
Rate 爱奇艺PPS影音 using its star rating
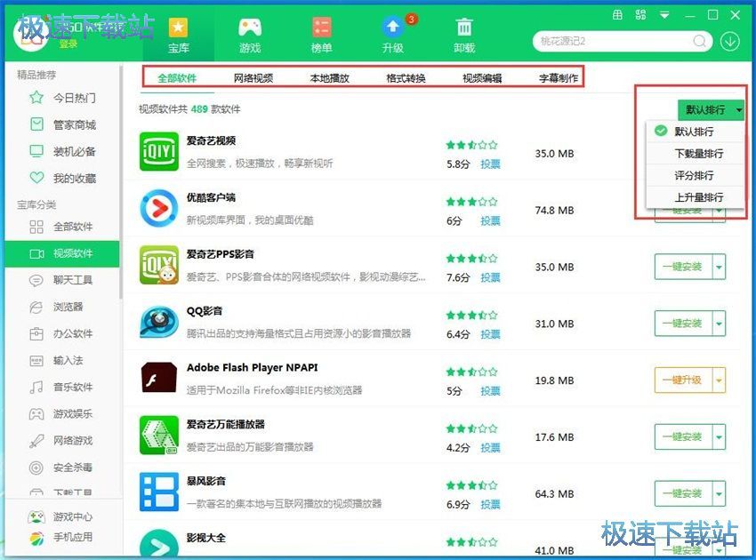(x=471, y=259)
